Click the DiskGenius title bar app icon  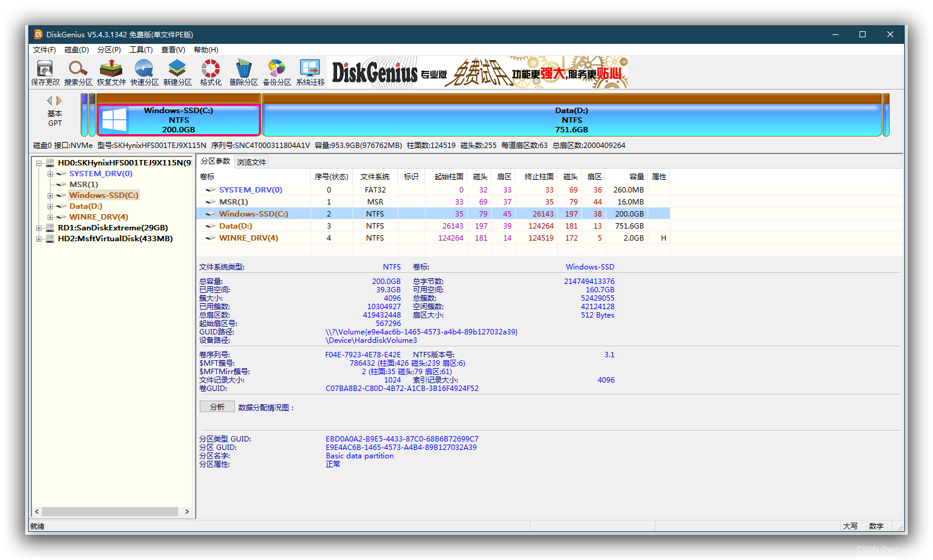coord(39,34)
